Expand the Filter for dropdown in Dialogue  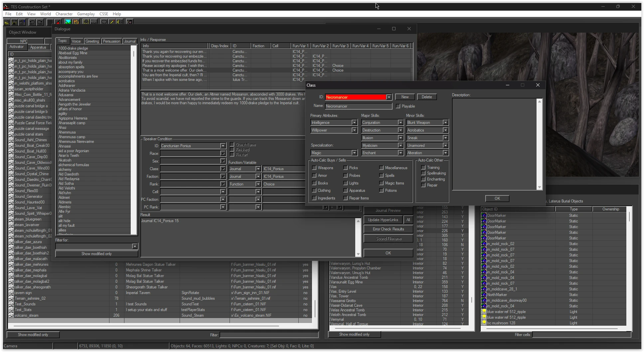point(135,246)
